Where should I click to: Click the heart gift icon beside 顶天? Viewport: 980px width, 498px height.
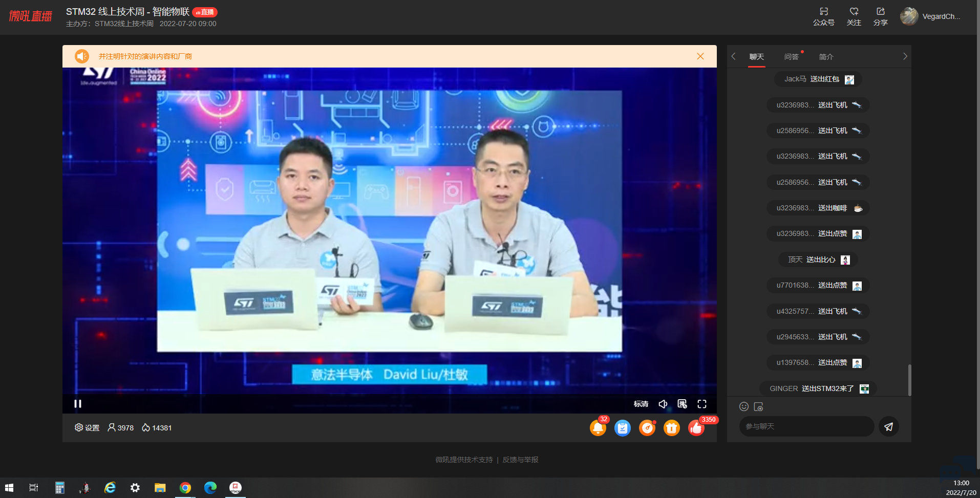click(845, 260)
